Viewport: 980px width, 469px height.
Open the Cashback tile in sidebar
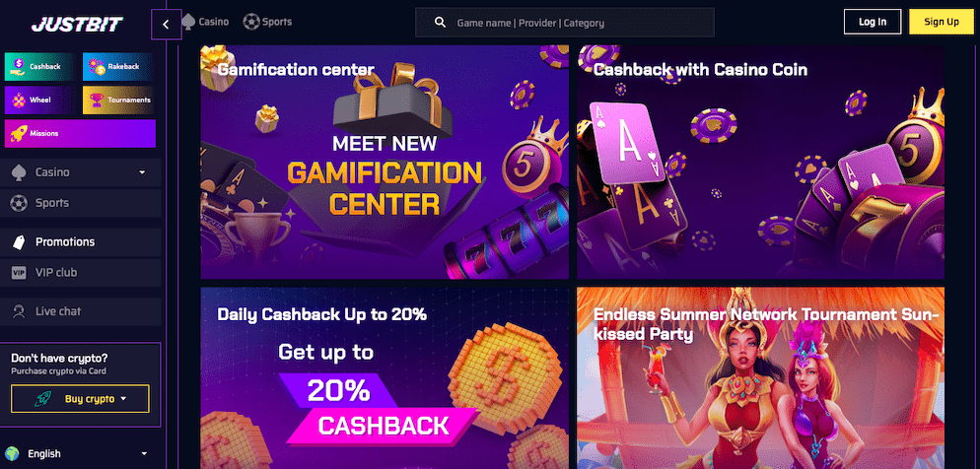click(40, 66)
